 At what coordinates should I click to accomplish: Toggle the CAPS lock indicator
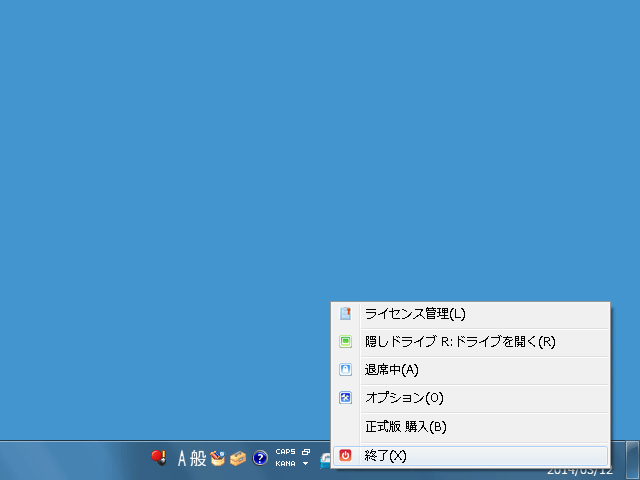[285, 452]
